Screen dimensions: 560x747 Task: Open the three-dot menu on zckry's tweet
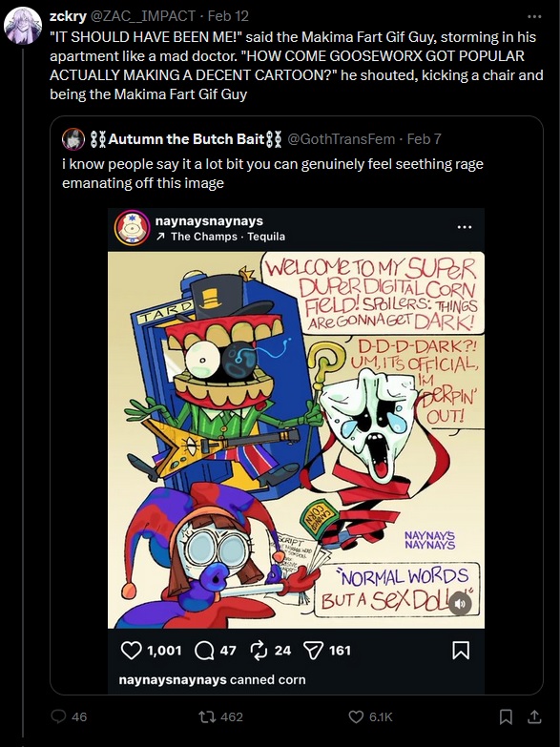(534, 16)
